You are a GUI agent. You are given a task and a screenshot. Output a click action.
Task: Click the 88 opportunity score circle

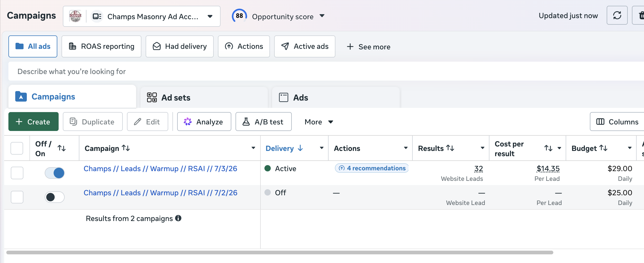tap(239, 16)
